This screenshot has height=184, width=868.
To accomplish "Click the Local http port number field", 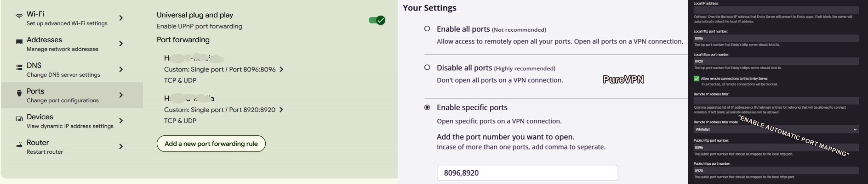I will (776, 39).
